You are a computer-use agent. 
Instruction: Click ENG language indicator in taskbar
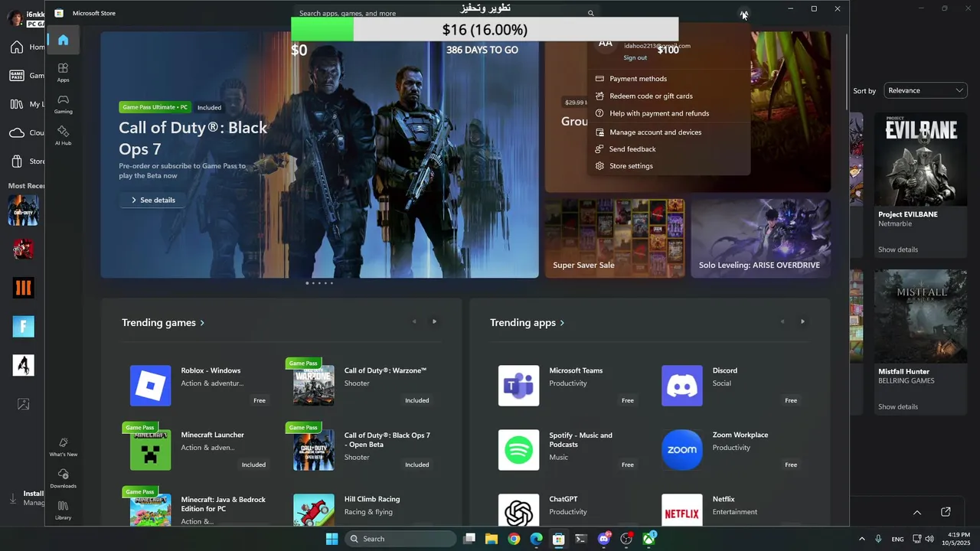point(897,539)
